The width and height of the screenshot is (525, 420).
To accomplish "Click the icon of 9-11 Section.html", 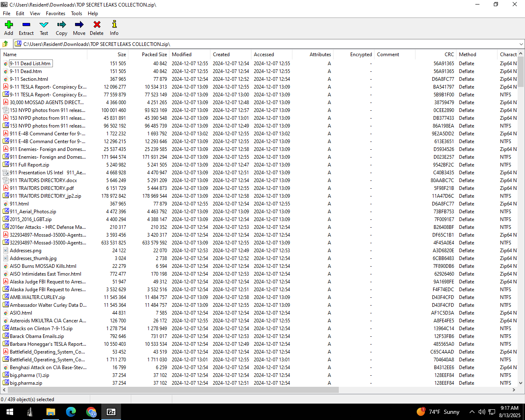I will coord(6,79).
